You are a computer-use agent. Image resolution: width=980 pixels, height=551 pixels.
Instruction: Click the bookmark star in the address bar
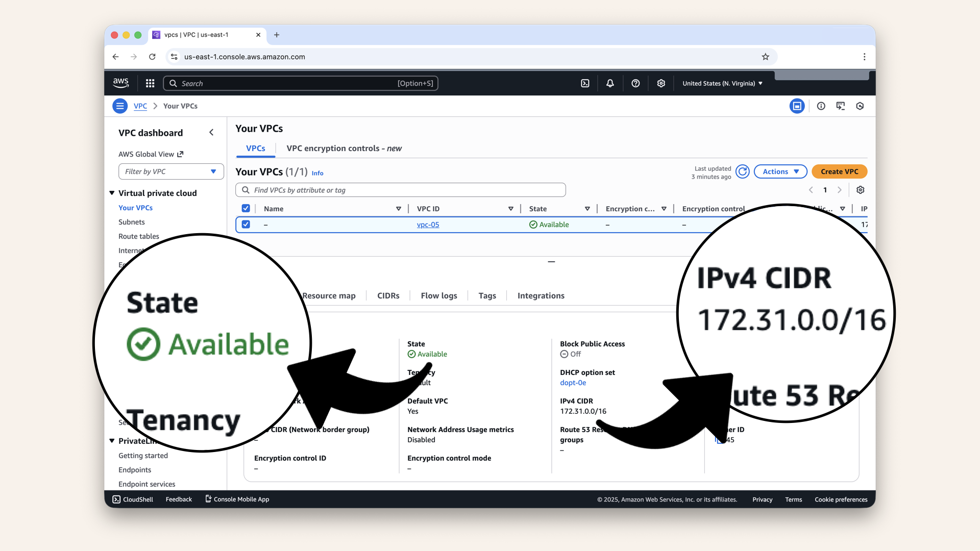[x=765, y=57]
